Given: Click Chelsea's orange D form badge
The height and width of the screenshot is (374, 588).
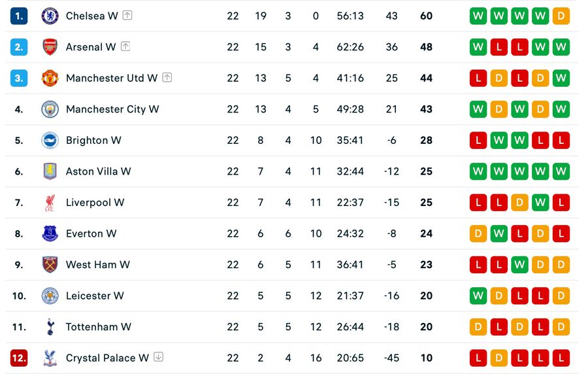Looking at the screenshot, I should 561,16.
